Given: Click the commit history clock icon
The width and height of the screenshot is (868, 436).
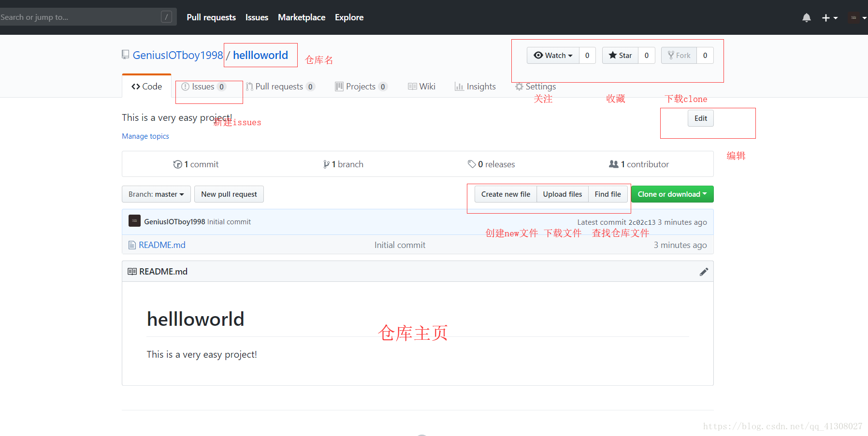Looking at the screenshot, I should tap(177, 164).
